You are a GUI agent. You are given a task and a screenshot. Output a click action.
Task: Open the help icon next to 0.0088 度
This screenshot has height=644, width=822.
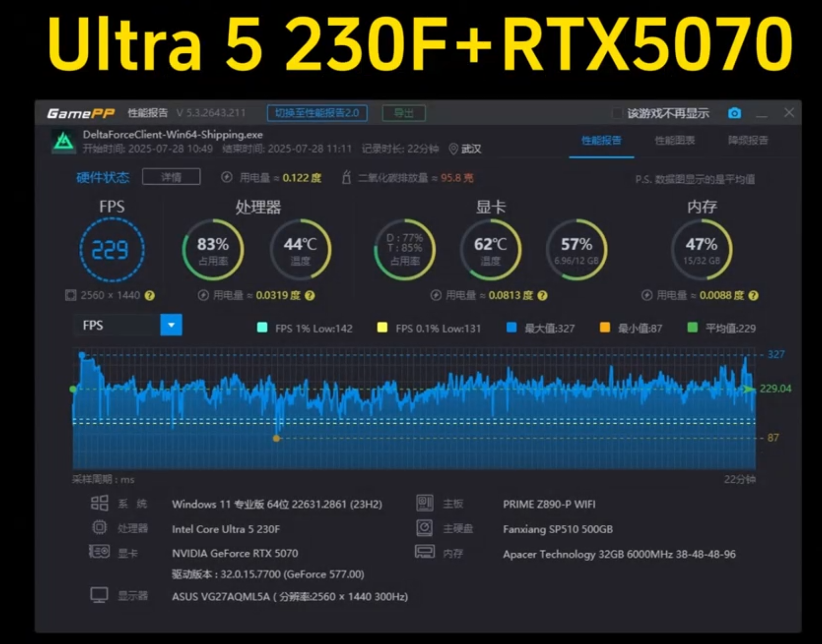click(x=753, y=295)
